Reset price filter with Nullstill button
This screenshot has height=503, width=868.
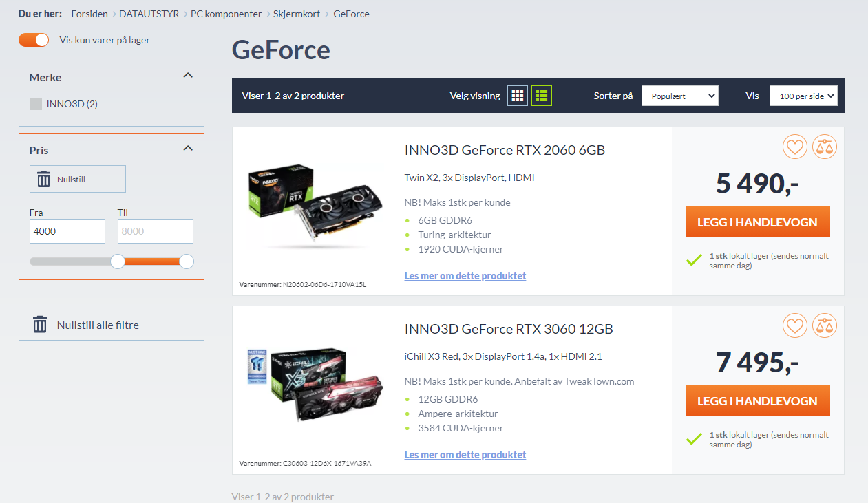[78, 179]
